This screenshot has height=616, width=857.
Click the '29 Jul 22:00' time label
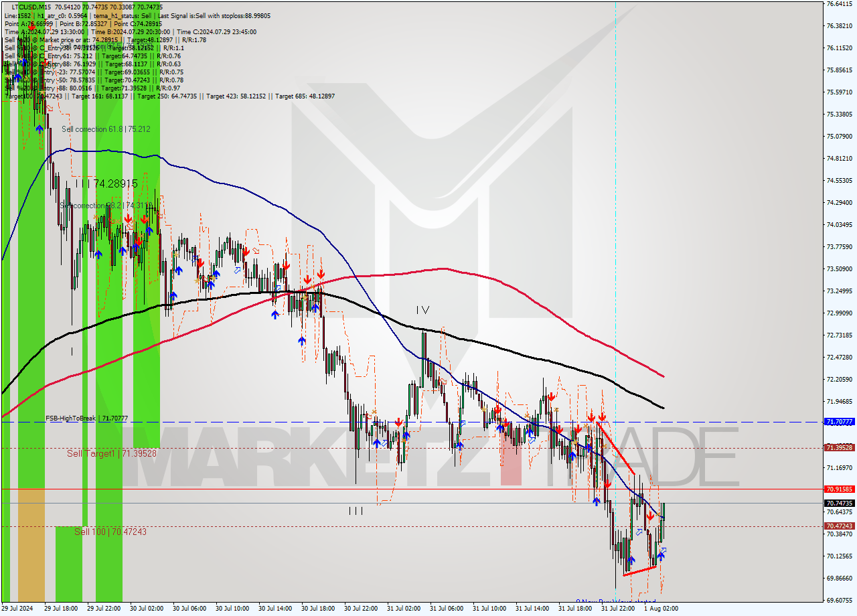click(104, 609)
